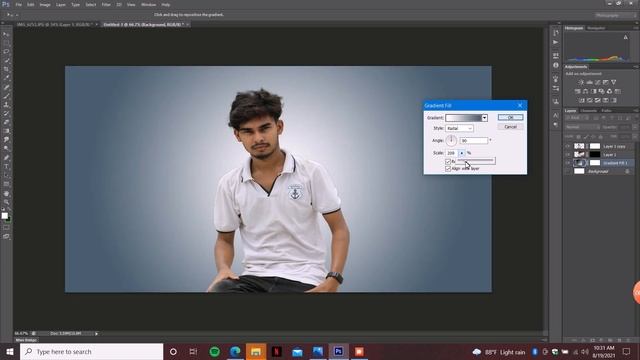Click histogram cached data warning triangle

[626, 37]
